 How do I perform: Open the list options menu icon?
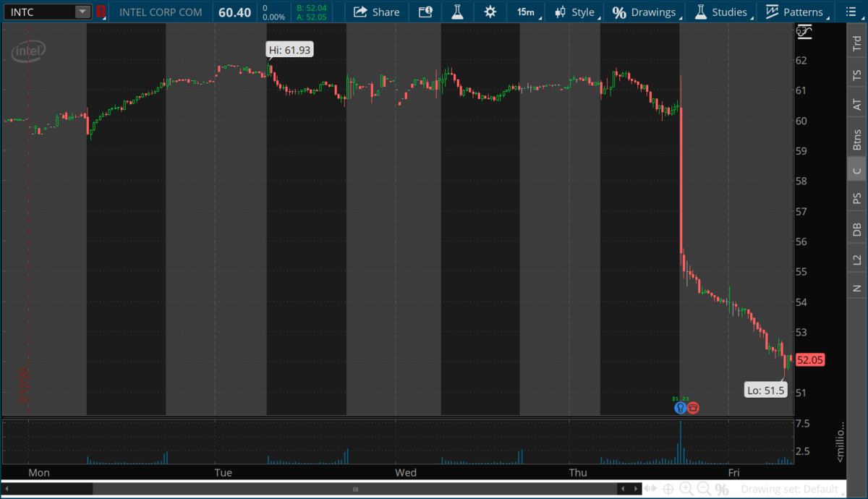[x=852, y=12]
